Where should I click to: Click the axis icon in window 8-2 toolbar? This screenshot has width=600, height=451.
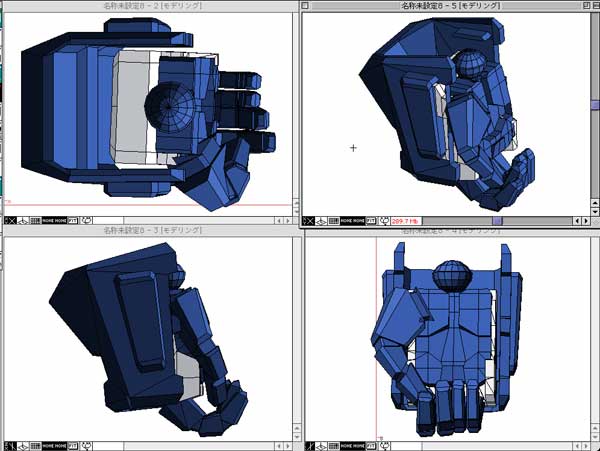click(x=10, y=221)
